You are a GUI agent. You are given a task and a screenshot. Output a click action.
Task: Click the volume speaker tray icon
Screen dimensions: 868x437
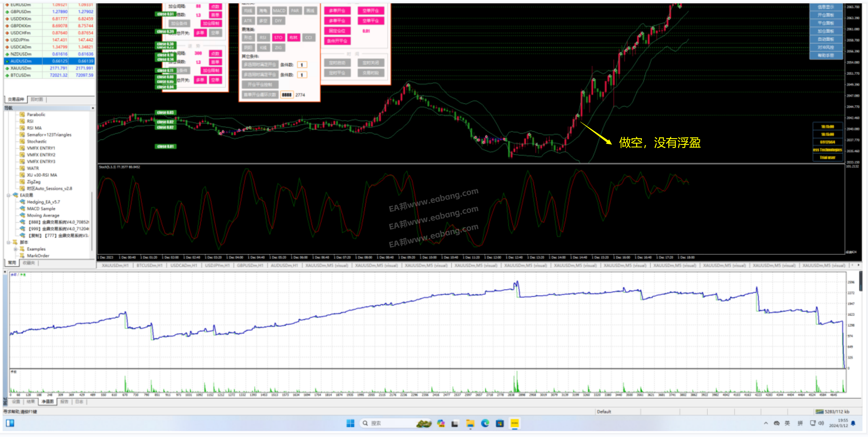point(821,423)
